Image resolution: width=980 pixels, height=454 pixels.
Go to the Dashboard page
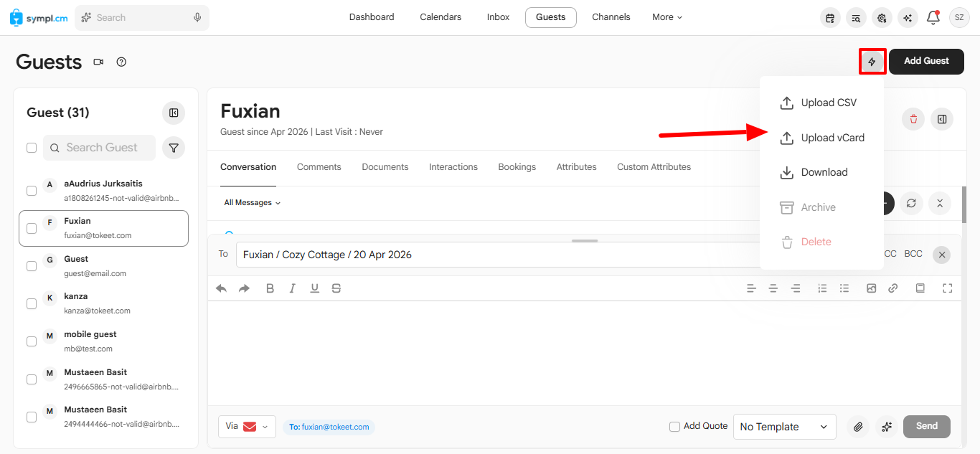pyautogui.click(x=372, y=17)
